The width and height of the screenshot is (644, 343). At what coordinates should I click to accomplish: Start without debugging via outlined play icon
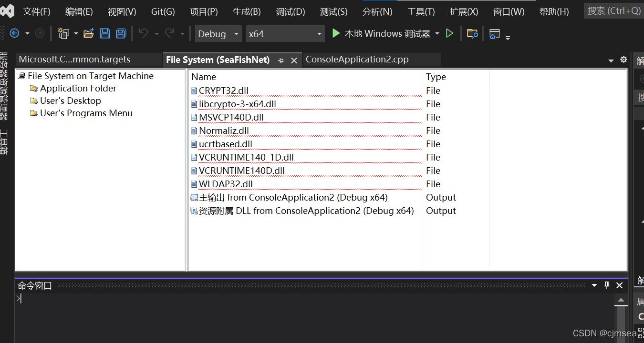click(x=449, y=33)
